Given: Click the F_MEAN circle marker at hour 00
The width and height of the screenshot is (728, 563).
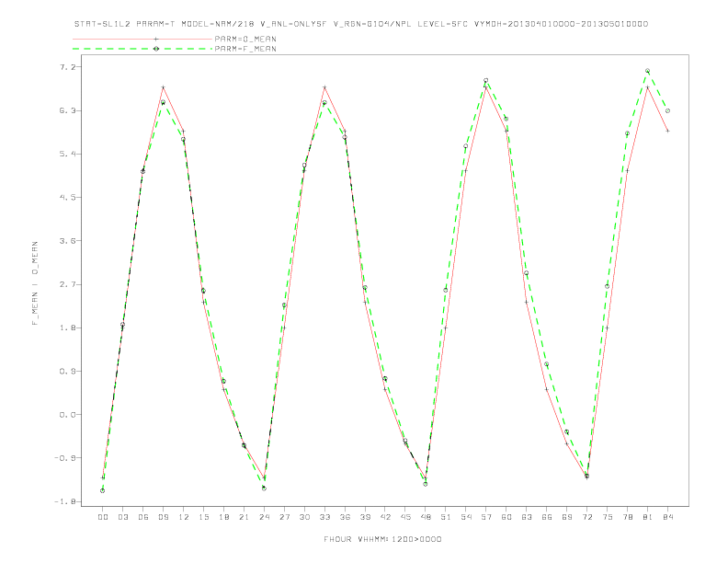Looking at the screenshot, I should point(103,490).
